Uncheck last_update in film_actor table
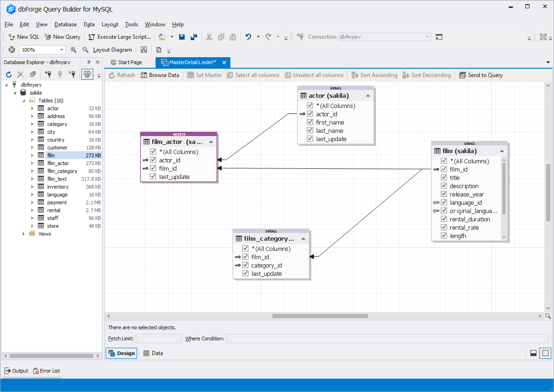The width and height of the screenshot is (554, 392). 153,177
